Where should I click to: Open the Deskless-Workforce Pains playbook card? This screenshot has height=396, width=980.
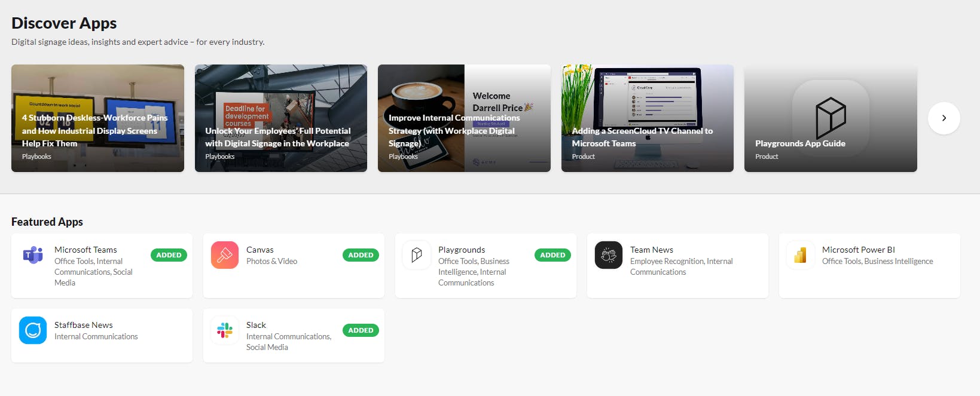coord(97,118)
